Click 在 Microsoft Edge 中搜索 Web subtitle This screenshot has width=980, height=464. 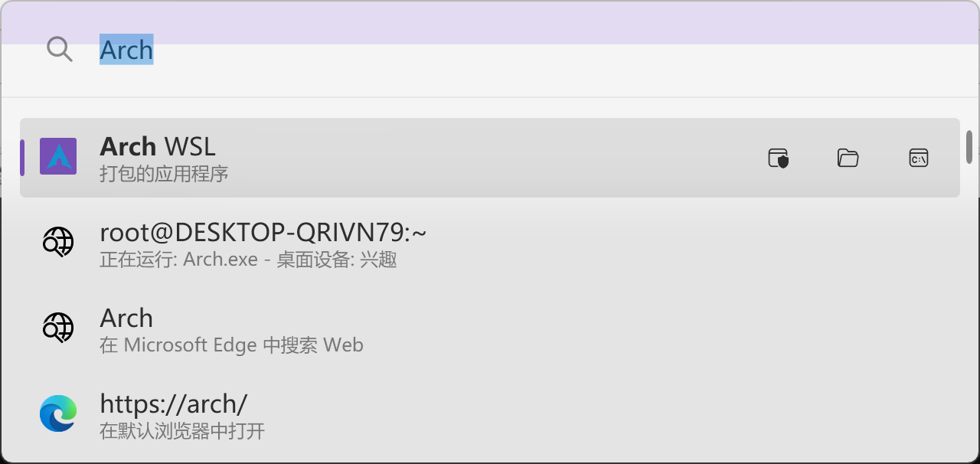pyautogui.click(x=231, y=345)
